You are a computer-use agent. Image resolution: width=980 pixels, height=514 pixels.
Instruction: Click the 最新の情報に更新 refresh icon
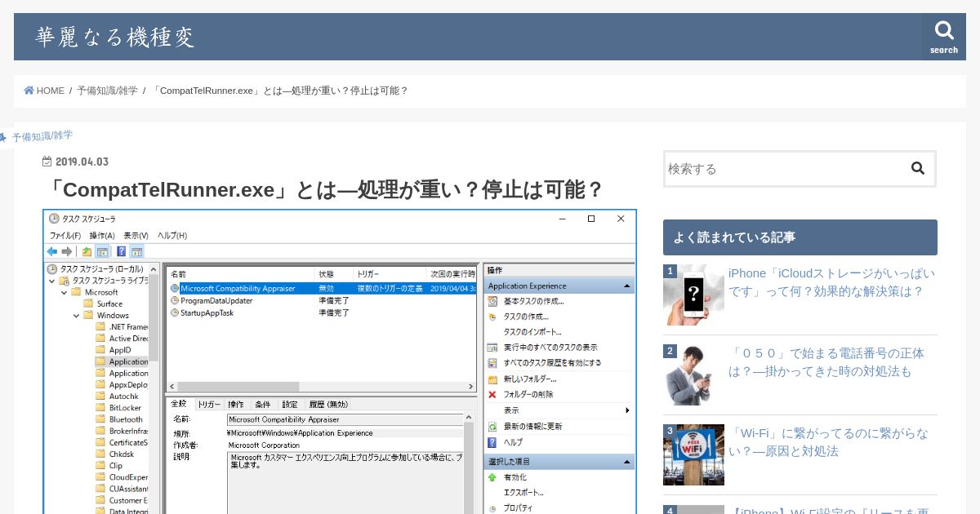click(x=492, y=427)
